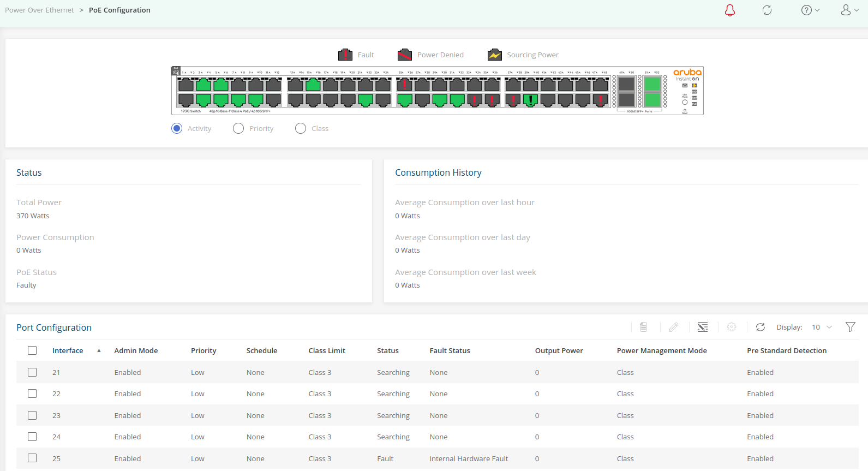Refresh the Port Configuration table

pyautogui.click(x=760, y=327)
